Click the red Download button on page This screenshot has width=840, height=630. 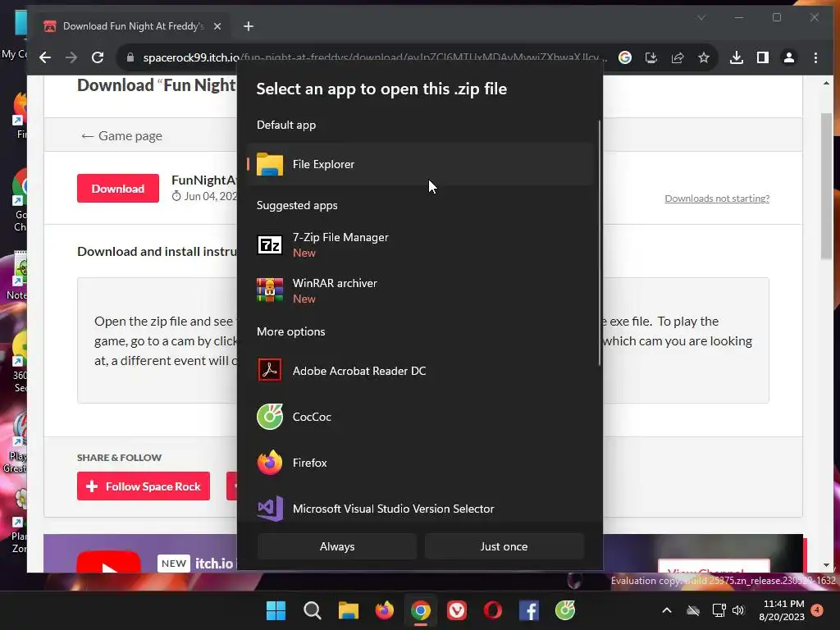[x=118, y=189]
